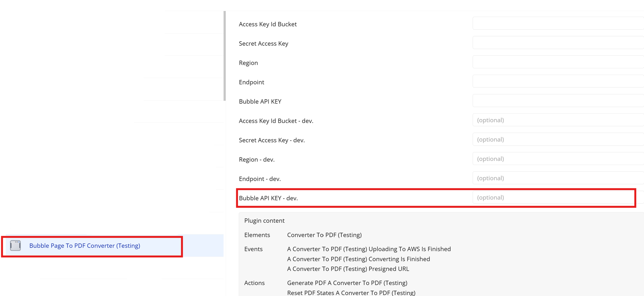Select Bubble Page To PDF Converter (Testing) plugin
Image resolution: width=644 pixels, height=296 pixels.
pos(85,246)
